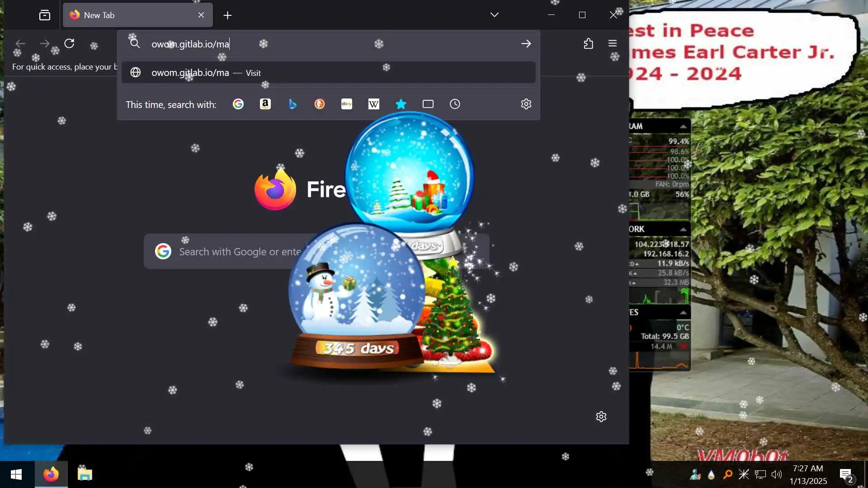
Task: Search with Bing engine icon
Action: (x=292, y=104)
